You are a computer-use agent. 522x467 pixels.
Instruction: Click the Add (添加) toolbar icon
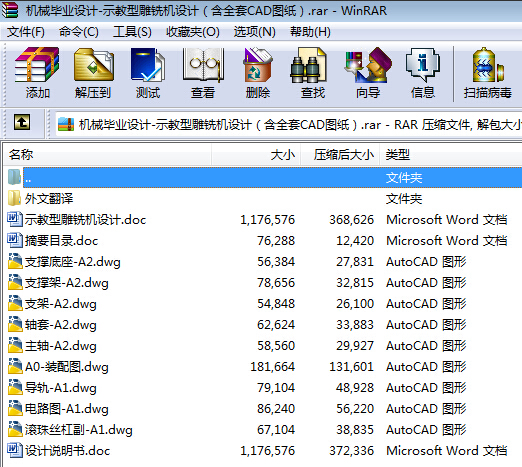37,65
